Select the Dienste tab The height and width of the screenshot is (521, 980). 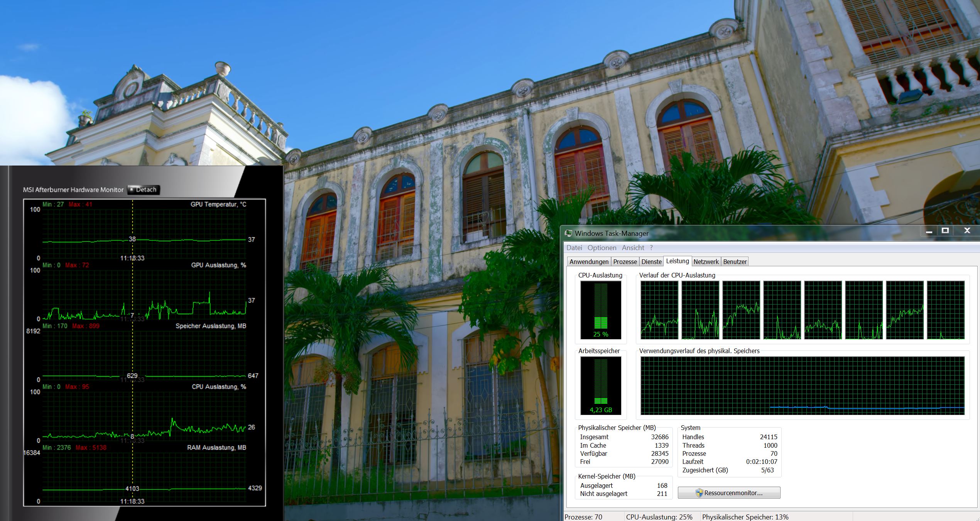click(651, 261)
